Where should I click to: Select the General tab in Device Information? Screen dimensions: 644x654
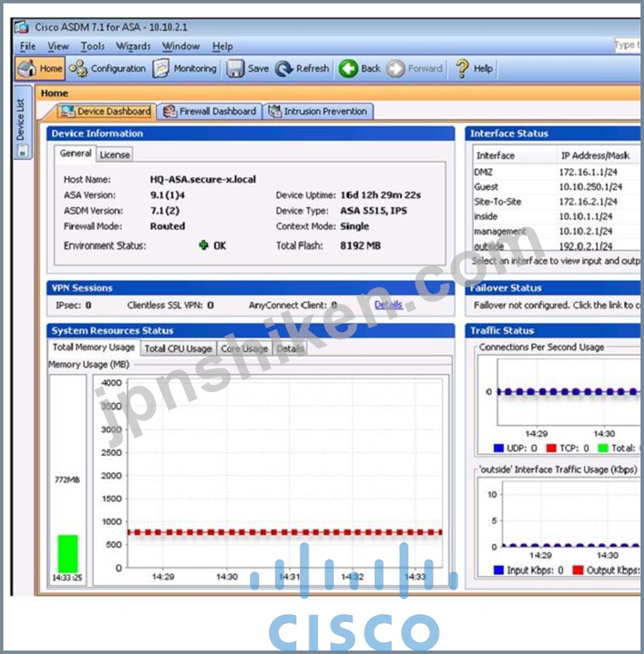point(76,153)
